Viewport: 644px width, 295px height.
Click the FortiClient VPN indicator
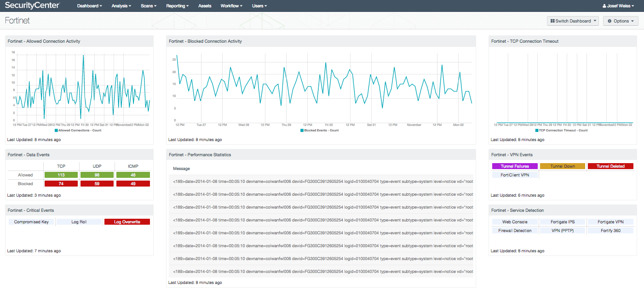(515, 175)
